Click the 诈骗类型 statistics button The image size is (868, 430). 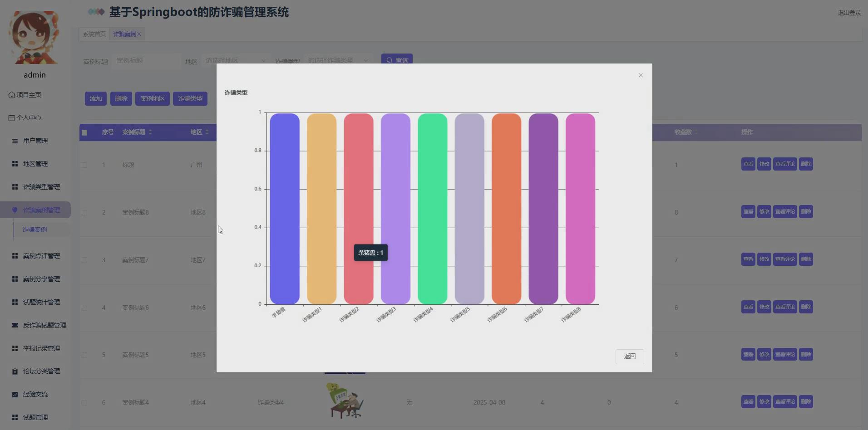pos(190,98)
